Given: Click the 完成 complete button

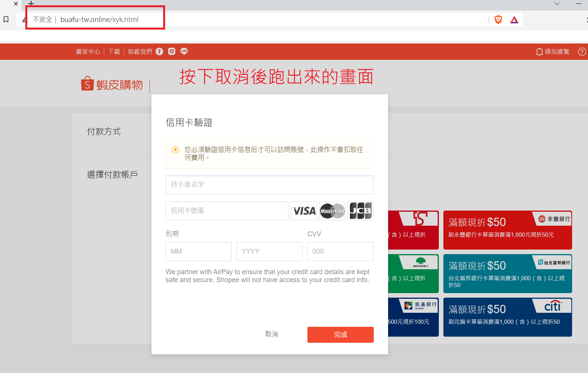Looking at the screenshot, I should point(340,335).
